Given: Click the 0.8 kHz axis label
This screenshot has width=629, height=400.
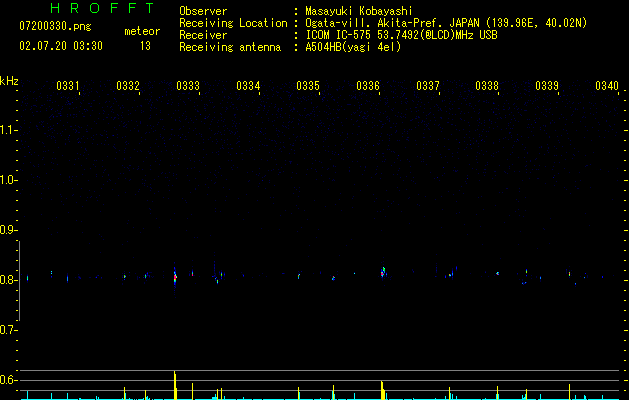Looking at the screenshot, I should click(8, 280).
